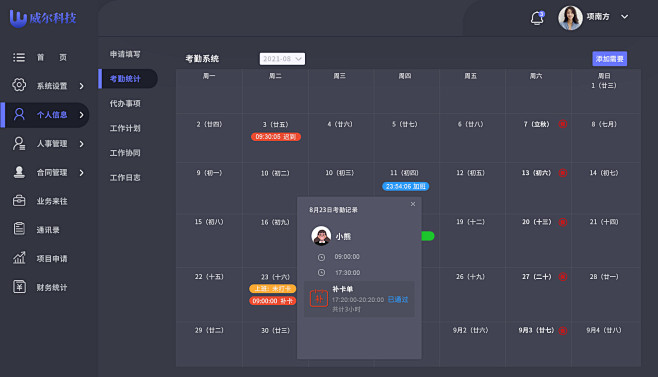Select calendar date 9月4 (廿八)
658x377 pixels.
pos(604,330)
